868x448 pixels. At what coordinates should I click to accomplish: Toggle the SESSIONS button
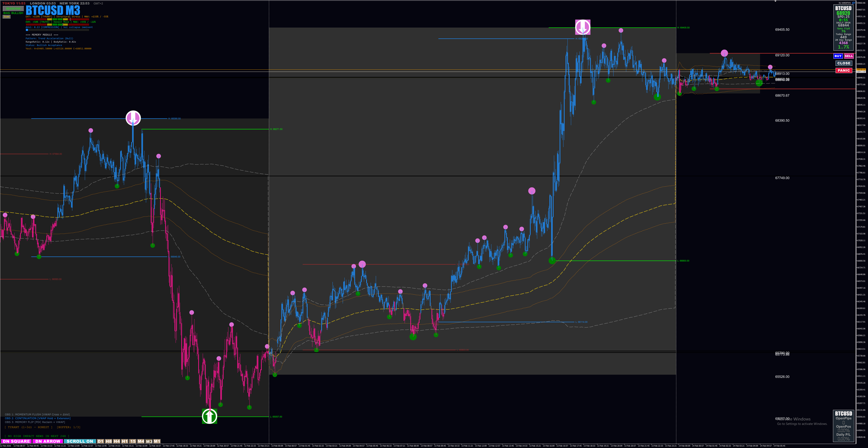pos(13,8)
